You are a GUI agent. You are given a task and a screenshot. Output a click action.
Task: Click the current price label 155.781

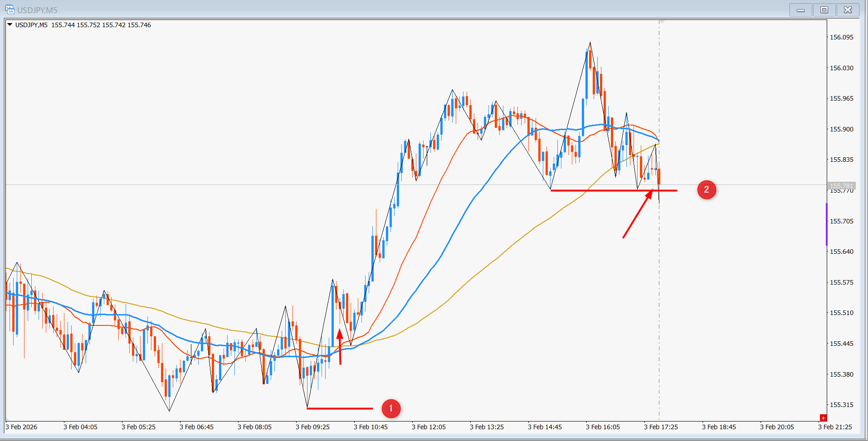pyautogui.click(x=842, y=186)
